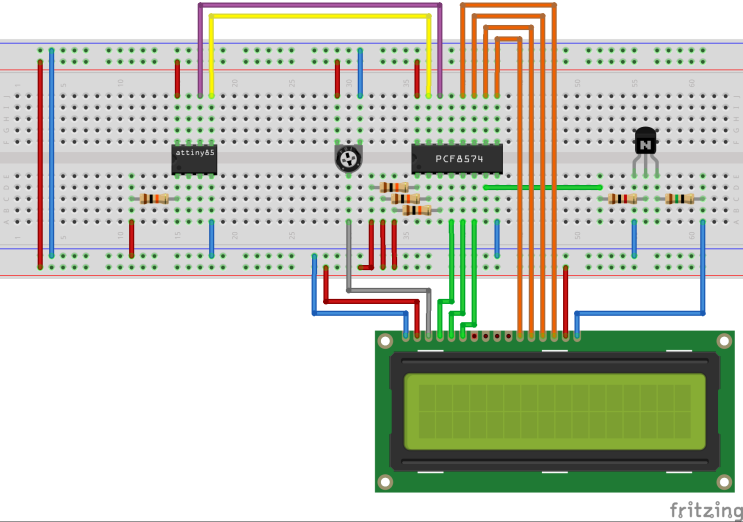The width and height of the screenshot is (743, 522).
Task: Click the LCD's top-left mounting hole
Action: point(385,341)
